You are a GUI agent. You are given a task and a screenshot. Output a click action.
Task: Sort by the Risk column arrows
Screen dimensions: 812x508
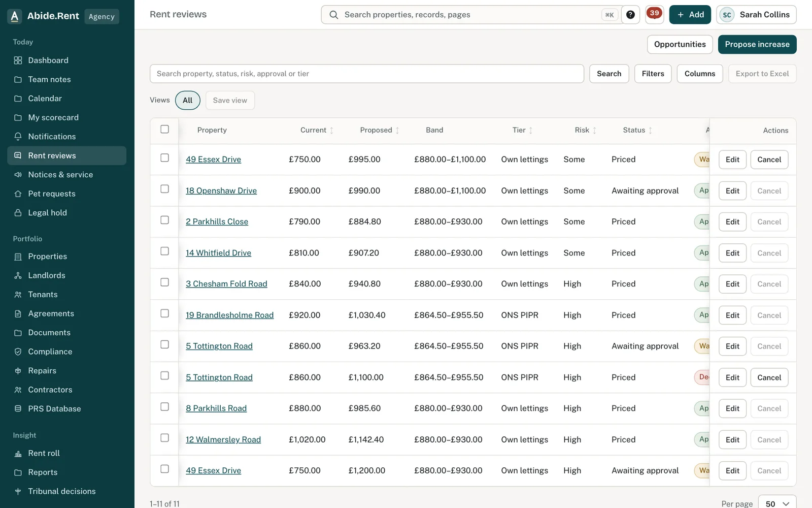click(594, 131)
